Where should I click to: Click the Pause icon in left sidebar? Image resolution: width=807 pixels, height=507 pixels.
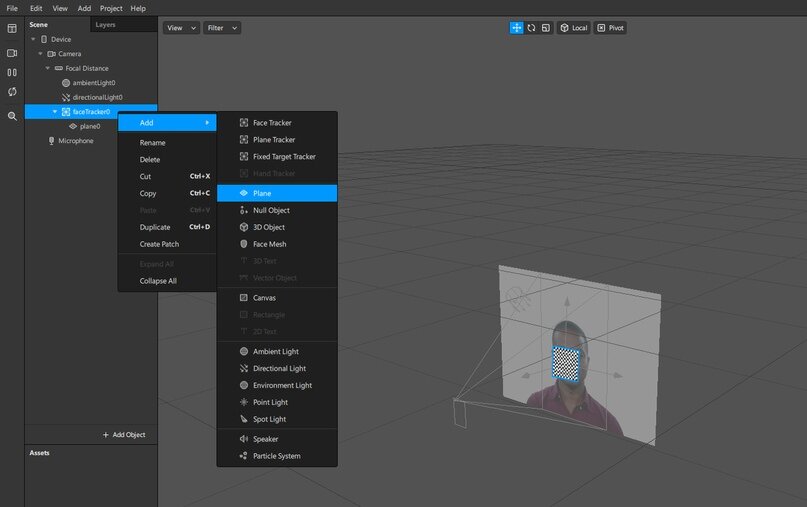pos(12,72)
